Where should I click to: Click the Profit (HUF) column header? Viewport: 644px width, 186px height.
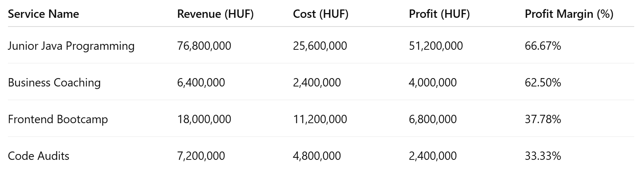(x=439, y=14)
